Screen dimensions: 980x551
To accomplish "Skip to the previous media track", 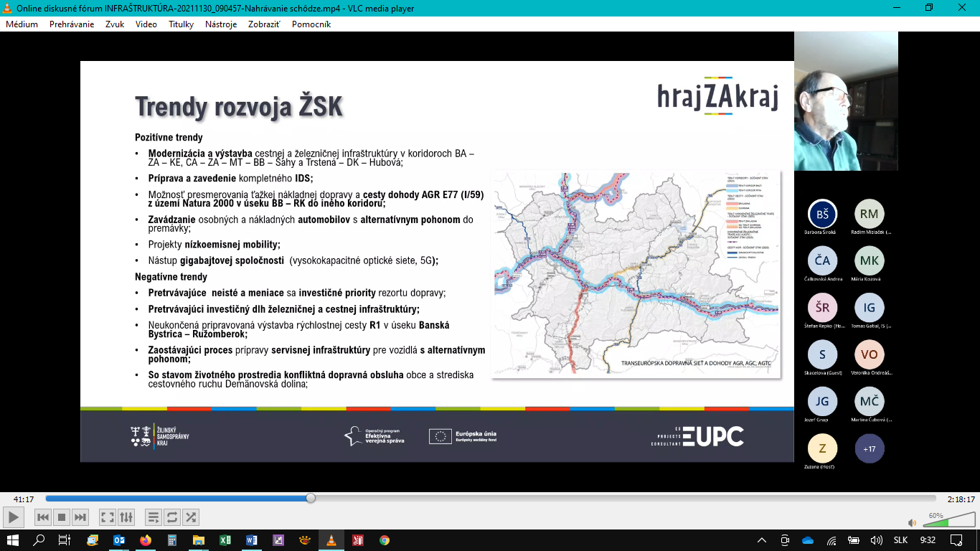I will [43, 517].
